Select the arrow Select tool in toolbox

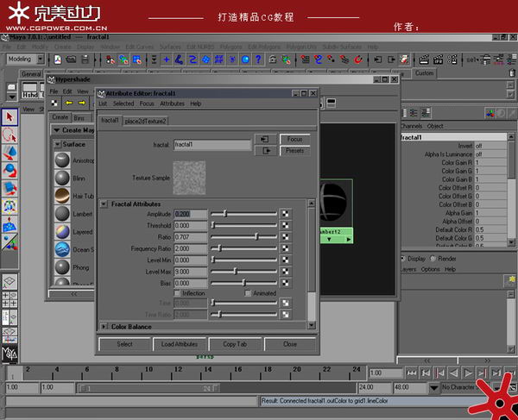9,117
